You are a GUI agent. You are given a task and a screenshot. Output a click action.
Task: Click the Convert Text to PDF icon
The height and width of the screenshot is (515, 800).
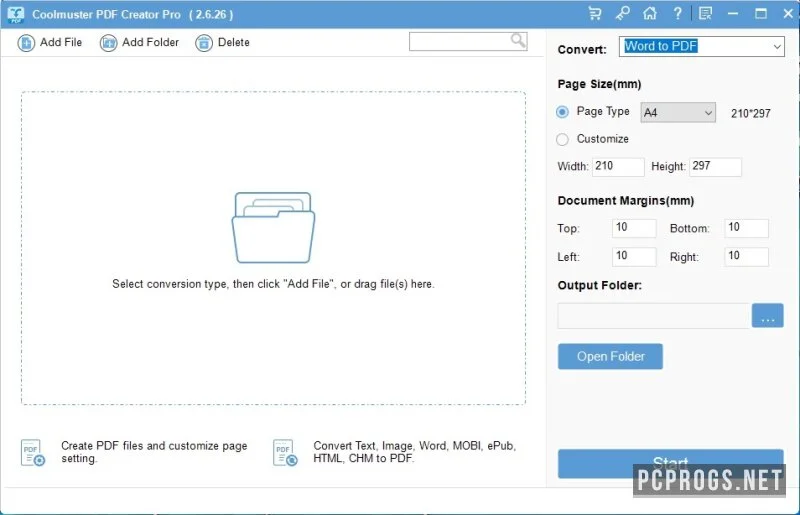point(285,453)
